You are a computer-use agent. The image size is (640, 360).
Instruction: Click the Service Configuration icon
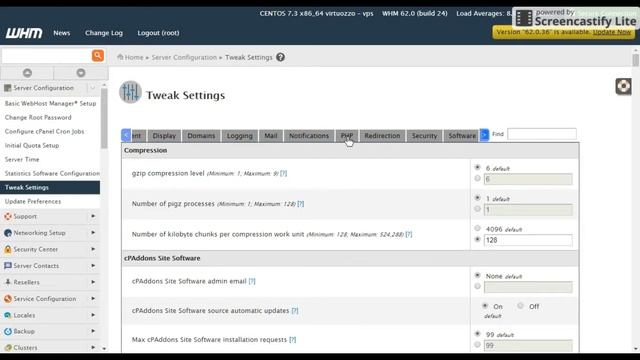pyautogui.click(x=7, y=299)
